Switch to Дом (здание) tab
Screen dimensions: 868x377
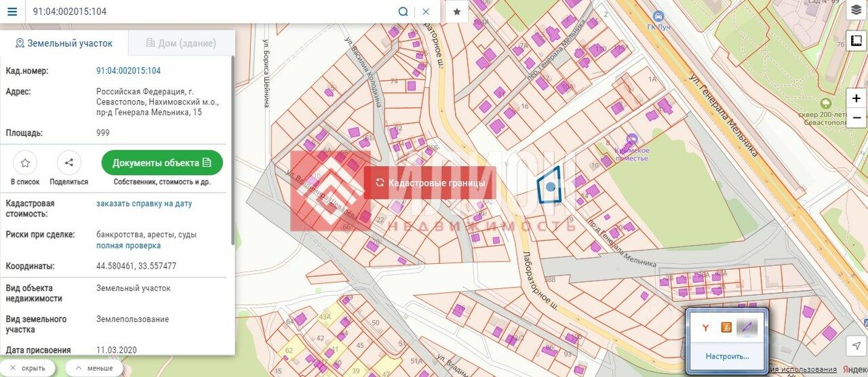[x=181, y=43]
